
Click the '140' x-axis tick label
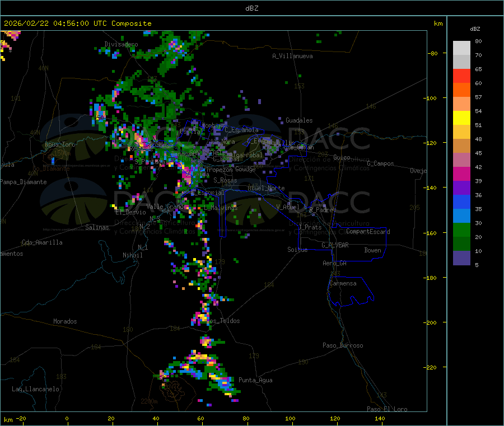380,418
